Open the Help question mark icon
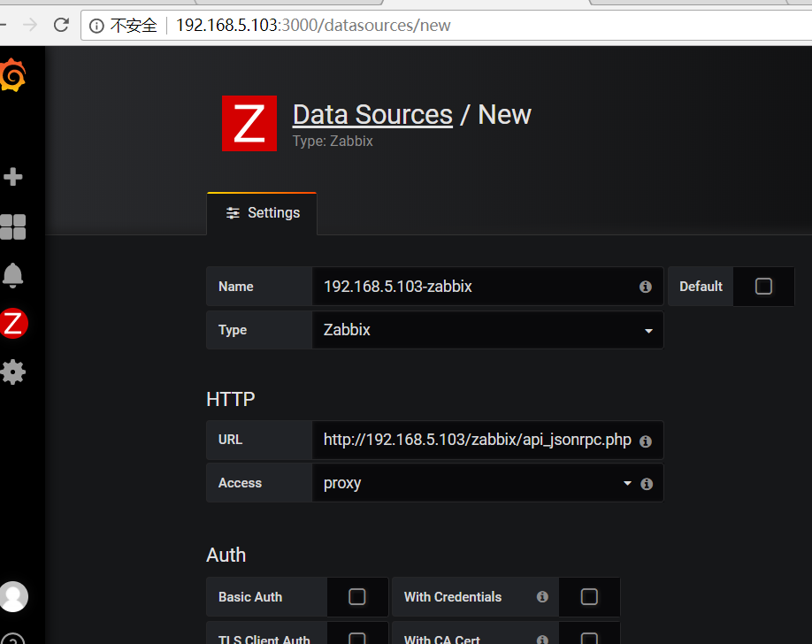The height and width of the screenshot is (644, 812). [12, 639]
